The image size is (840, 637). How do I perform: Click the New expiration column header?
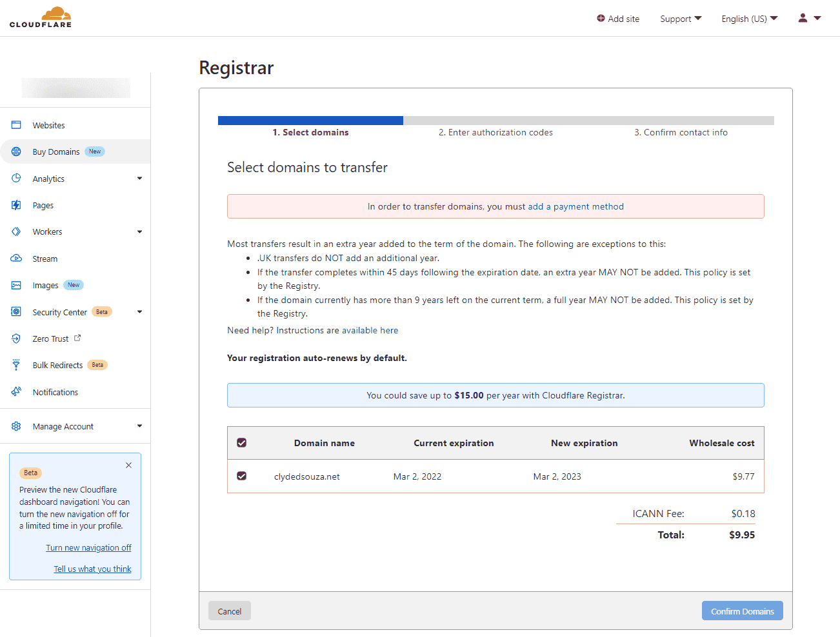(584, 443)
